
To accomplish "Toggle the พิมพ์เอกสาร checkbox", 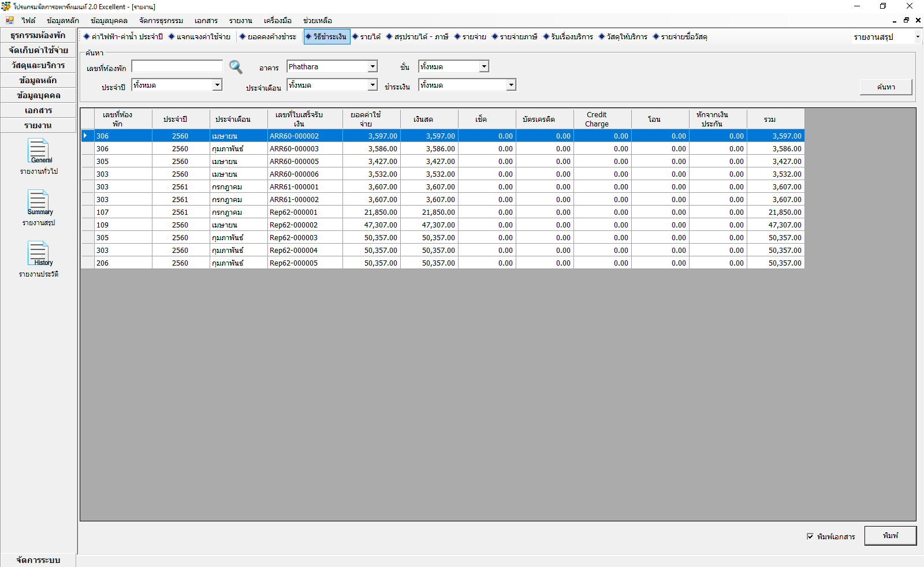I will point(810,536).
